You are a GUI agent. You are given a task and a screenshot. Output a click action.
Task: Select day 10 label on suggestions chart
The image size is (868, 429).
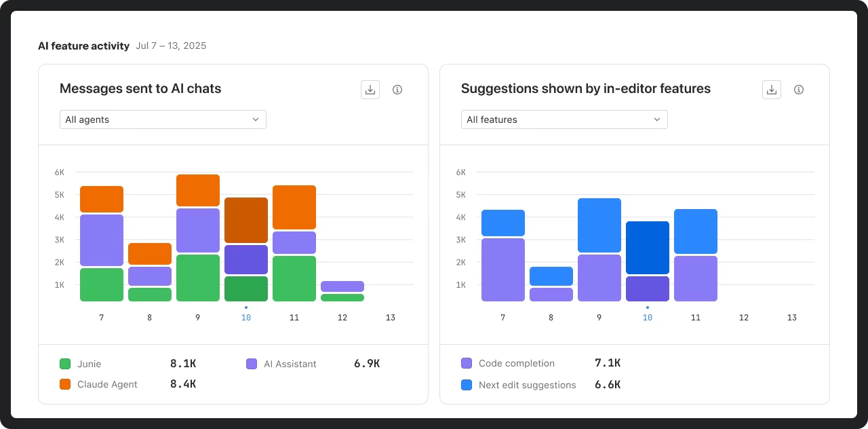[x=648, y=318]
